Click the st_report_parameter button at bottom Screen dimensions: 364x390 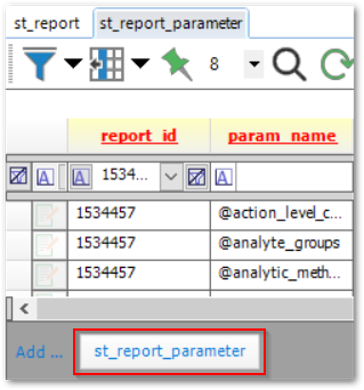pyautogui.click(x=170, y=351)
